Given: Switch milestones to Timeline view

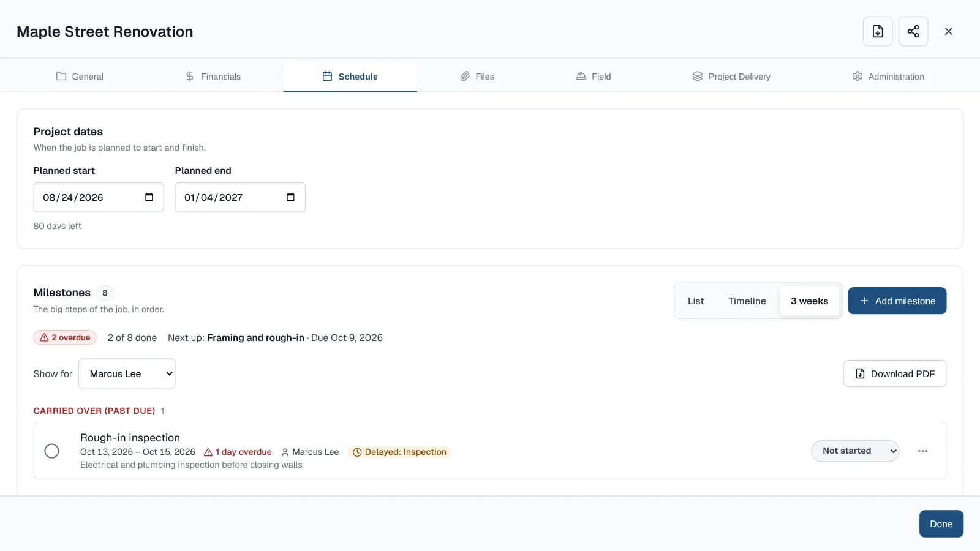Looking at the screenshot, I should (x=747, y=301).
